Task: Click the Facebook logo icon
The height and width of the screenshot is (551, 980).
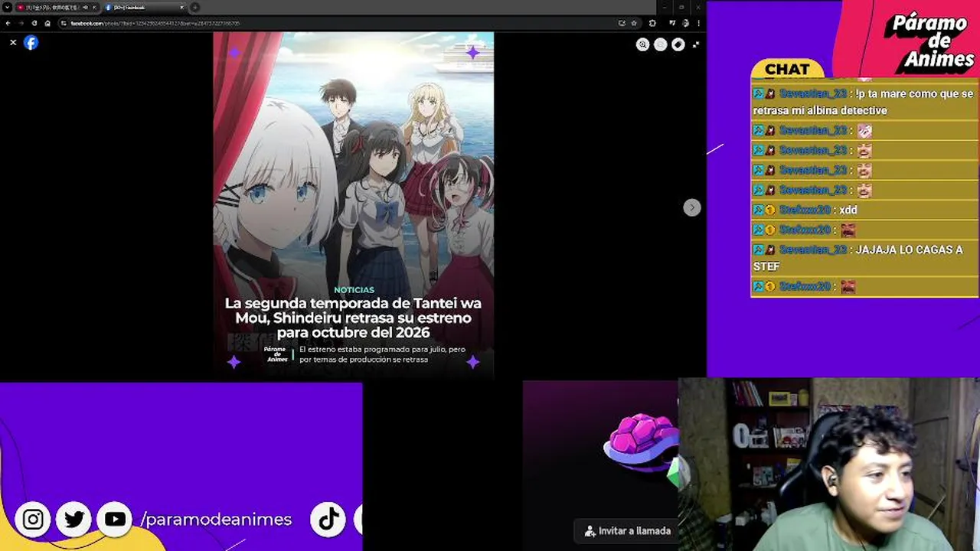Action: click(x=31, y=43)
